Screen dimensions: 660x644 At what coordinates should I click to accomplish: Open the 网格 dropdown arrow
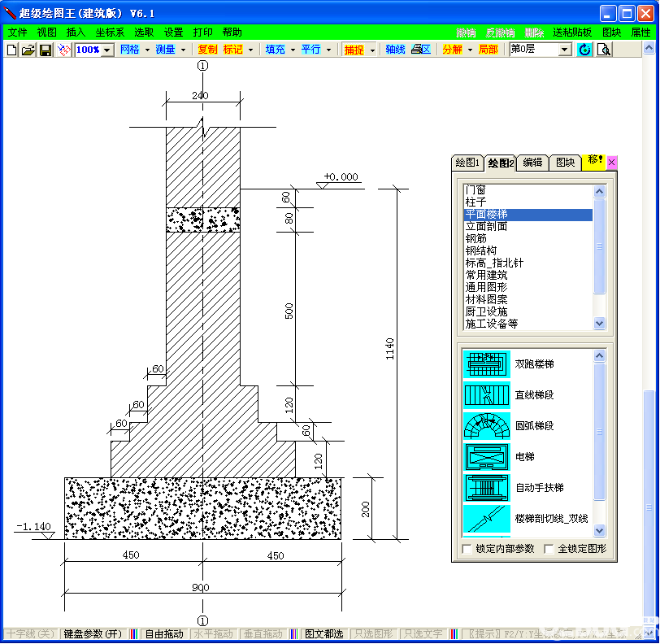click(147, 50)
